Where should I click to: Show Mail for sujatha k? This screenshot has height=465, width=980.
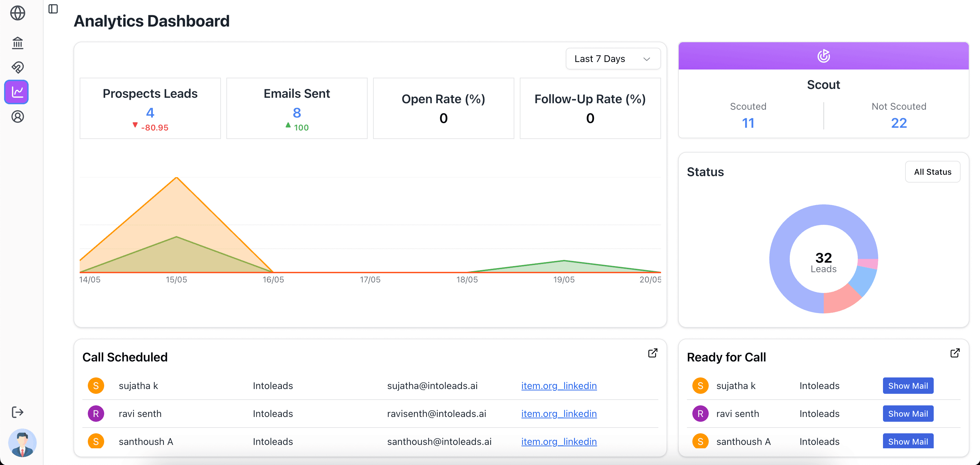point(908,386)
